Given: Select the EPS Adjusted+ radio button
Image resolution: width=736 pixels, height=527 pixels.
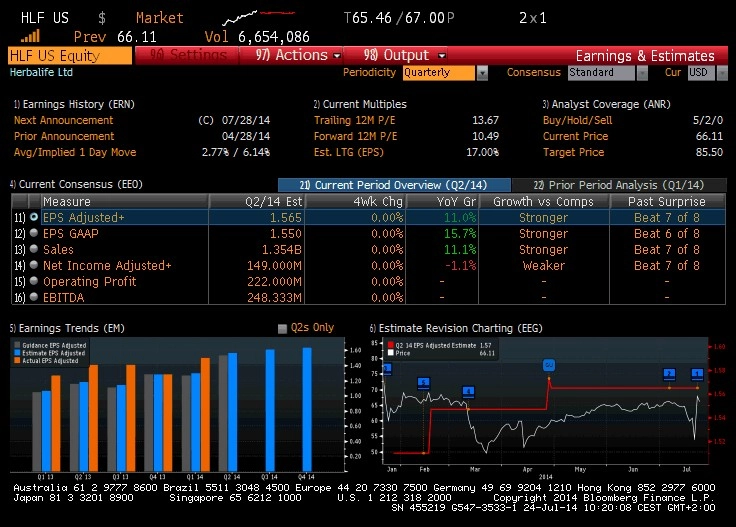Looking at the screenshot, I should 34,217.
